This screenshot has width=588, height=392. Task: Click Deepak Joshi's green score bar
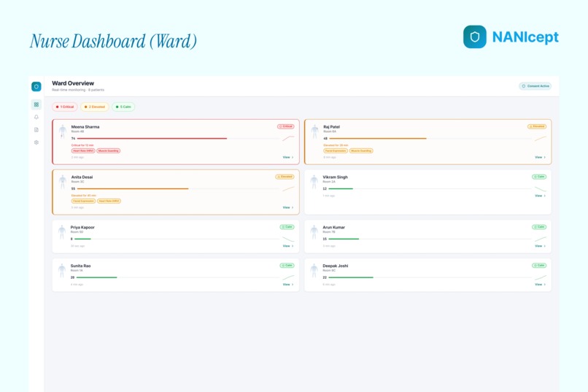click(x=351, y=277)
